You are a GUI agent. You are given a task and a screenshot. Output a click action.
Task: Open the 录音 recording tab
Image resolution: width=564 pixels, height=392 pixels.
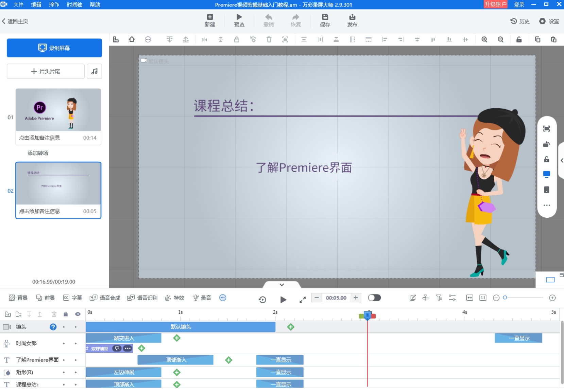202,298
